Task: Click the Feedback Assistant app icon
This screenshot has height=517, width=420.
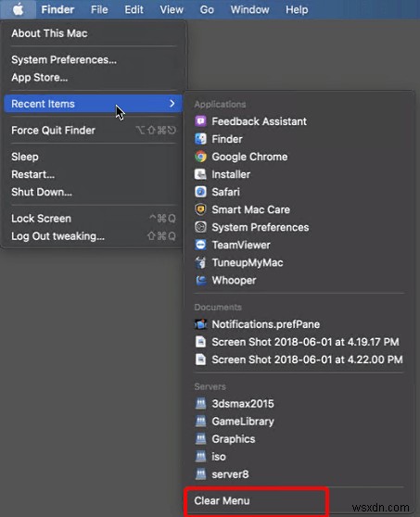Action: (x=200, y=121)
